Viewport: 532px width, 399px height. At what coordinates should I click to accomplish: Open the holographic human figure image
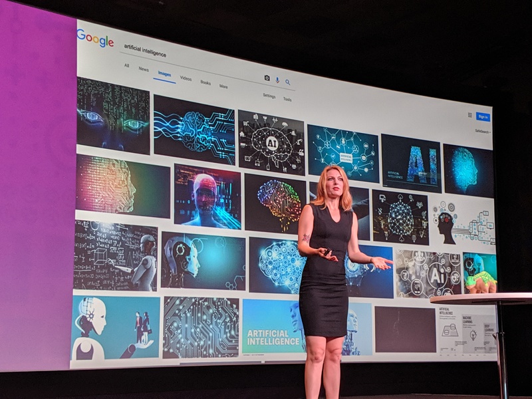(207, 197)
